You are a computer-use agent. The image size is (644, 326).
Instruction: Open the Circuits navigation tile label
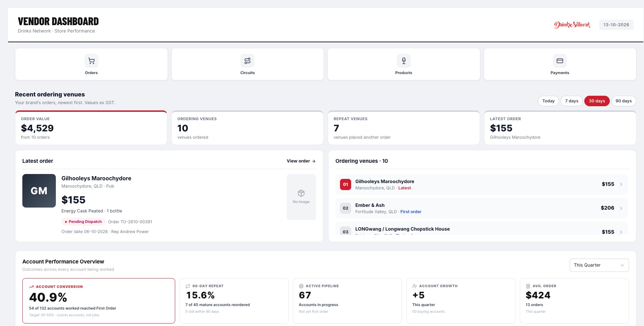point(247,73)
